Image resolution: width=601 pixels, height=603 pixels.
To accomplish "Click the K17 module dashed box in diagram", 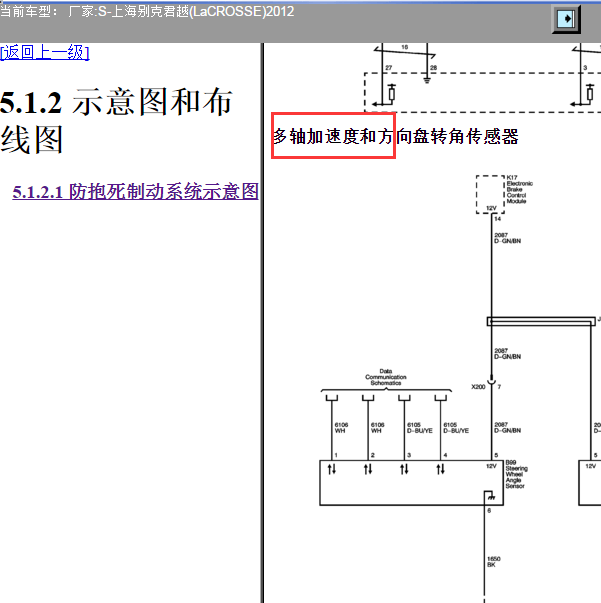I will (x=490, y=195).
